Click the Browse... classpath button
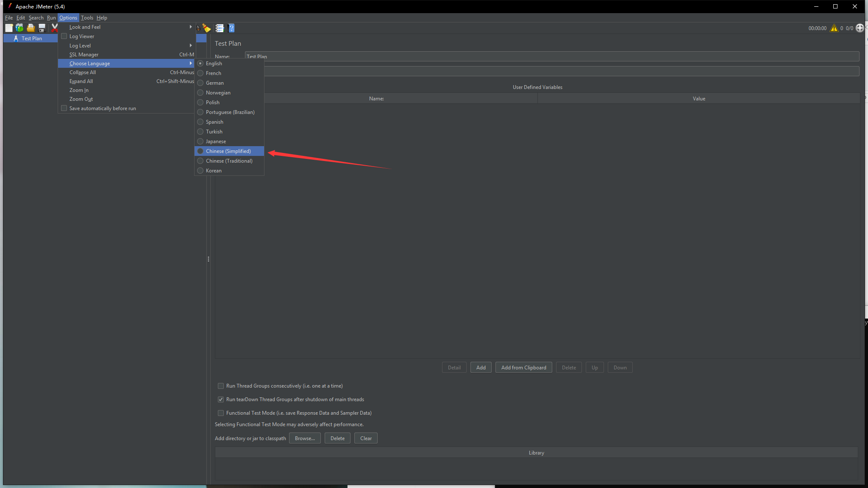The width and height of the screenshot is (868, 488). point(305,438)
